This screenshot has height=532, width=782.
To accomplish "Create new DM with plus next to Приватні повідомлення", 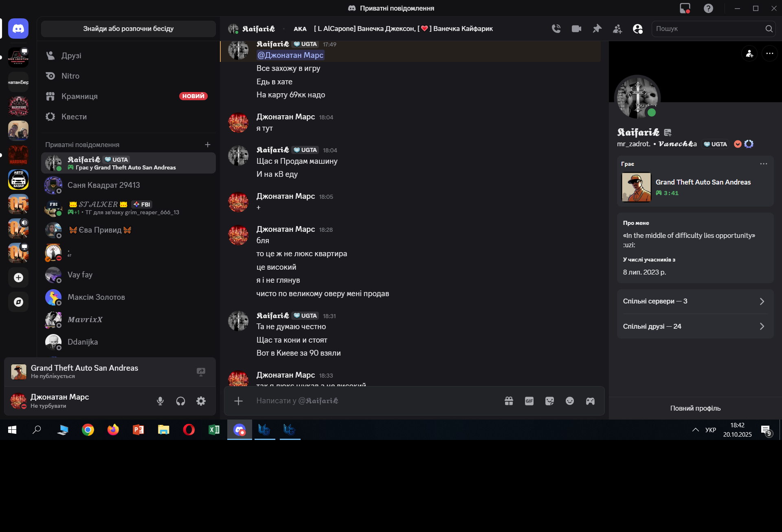I will pyautogui.click(x=208, y=145).
